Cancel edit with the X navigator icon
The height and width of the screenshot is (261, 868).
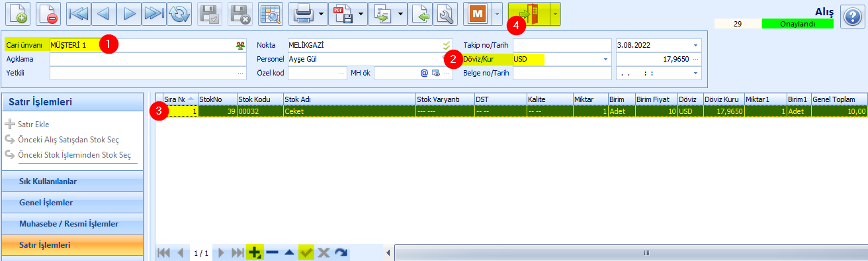pos(324,252)
